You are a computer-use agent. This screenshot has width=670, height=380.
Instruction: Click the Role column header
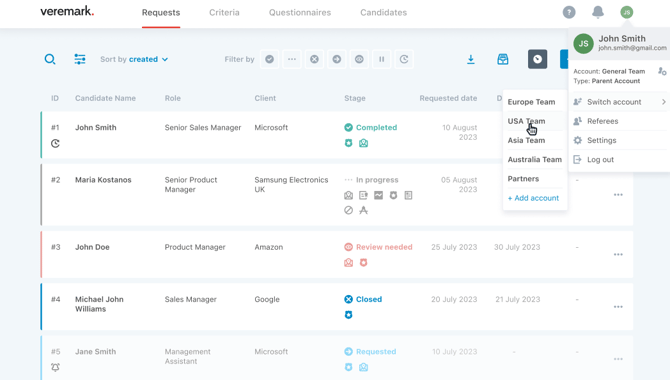pyautogui.click(x=173, y=98)
